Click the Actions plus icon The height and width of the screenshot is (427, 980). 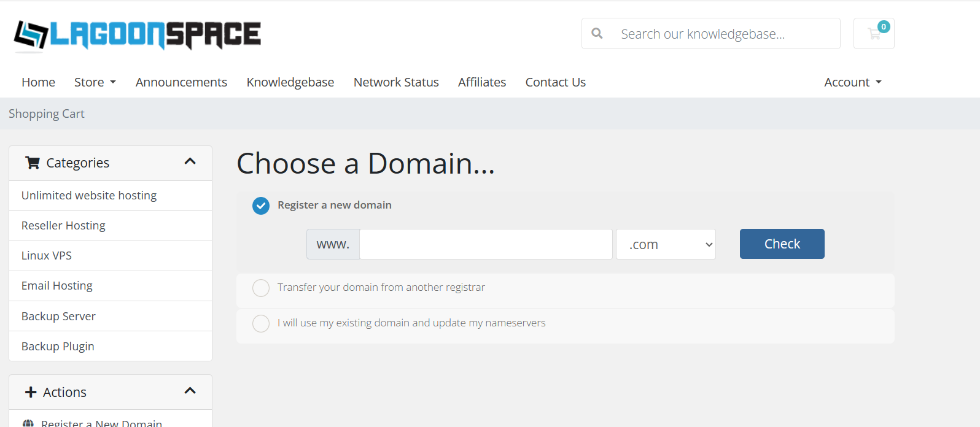[31, 392]
